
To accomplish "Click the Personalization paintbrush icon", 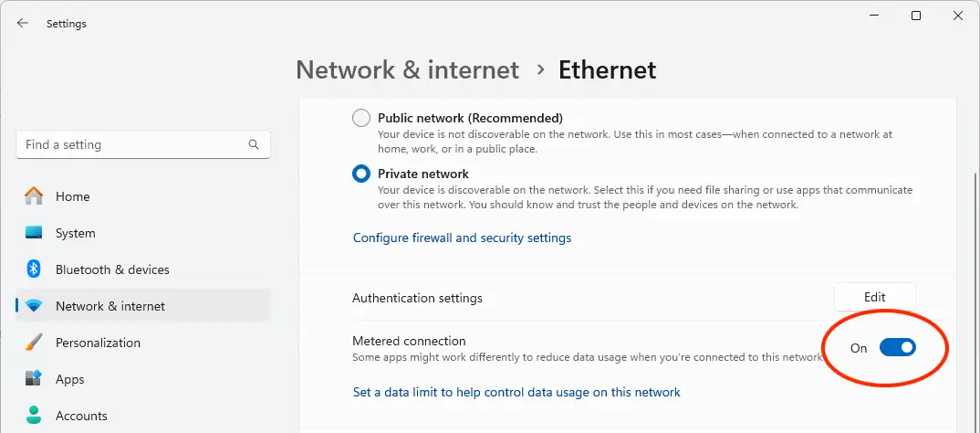I will pyautogui.click(x=34, y=343).
